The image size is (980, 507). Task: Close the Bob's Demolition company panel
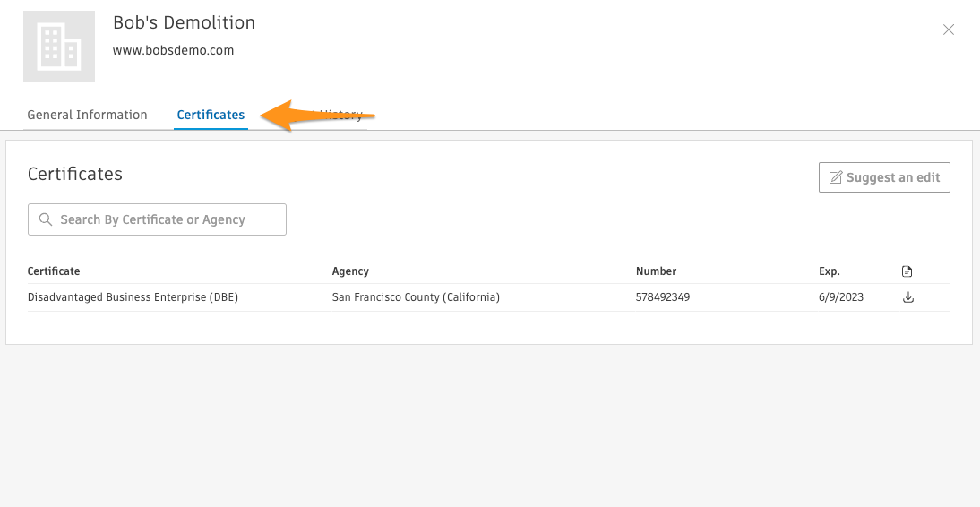[949, 30]
